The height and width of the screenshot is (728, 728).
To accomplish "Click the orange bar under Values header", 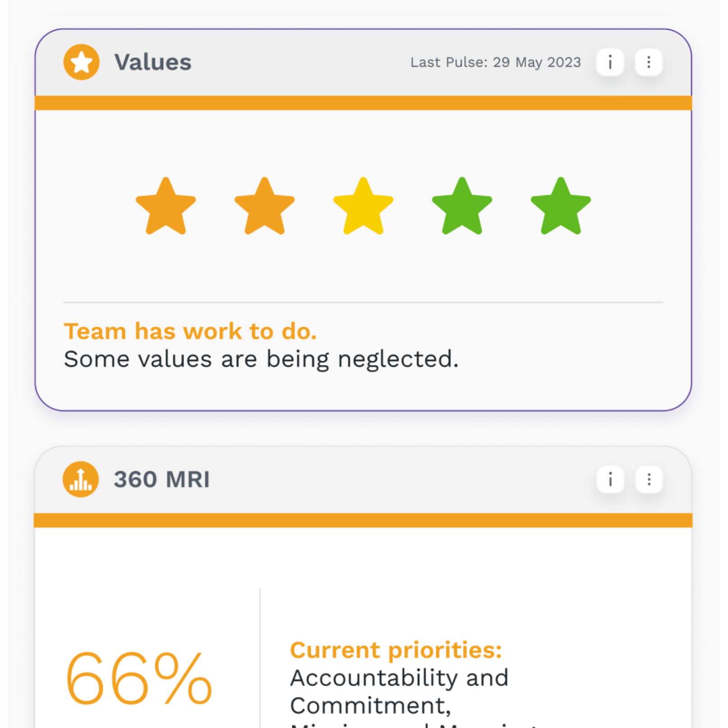I will tap(363, 103).
